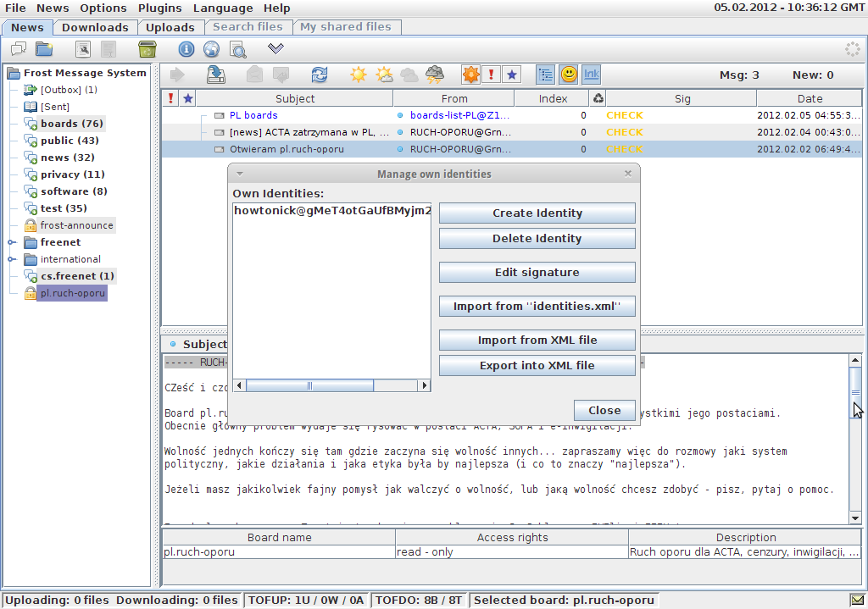Mark sender GOOD with the sun icon
Viewport: 868px width, 609px height.
click(359, 75)
